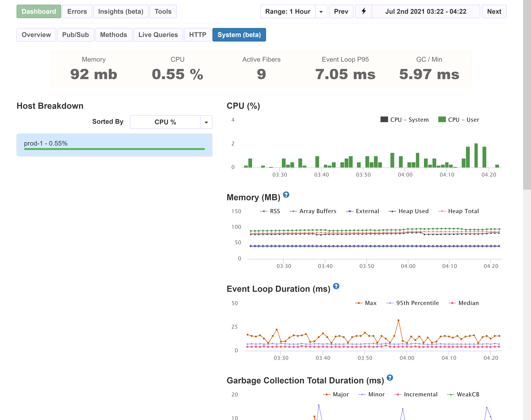Open the Garbage Collection help question icon
Screen dimensions: 531x420
coord(390,378)
